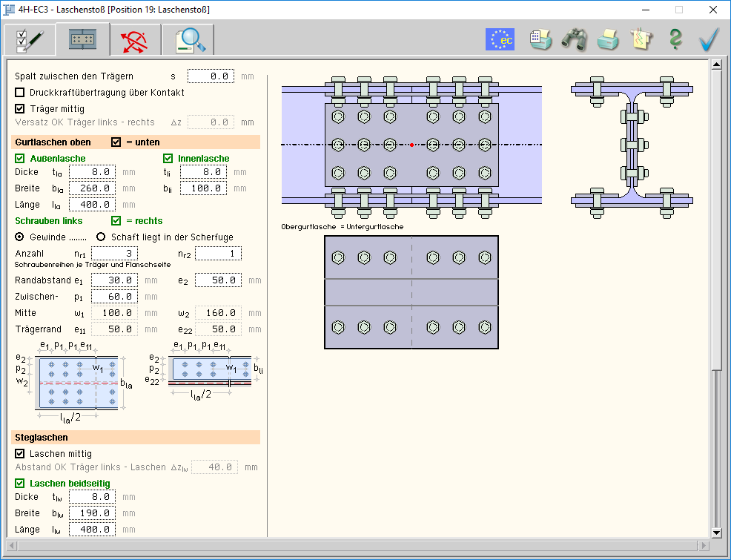Click the yellow note sheet icon
The image size is (731, 560).
pos(641,39)
